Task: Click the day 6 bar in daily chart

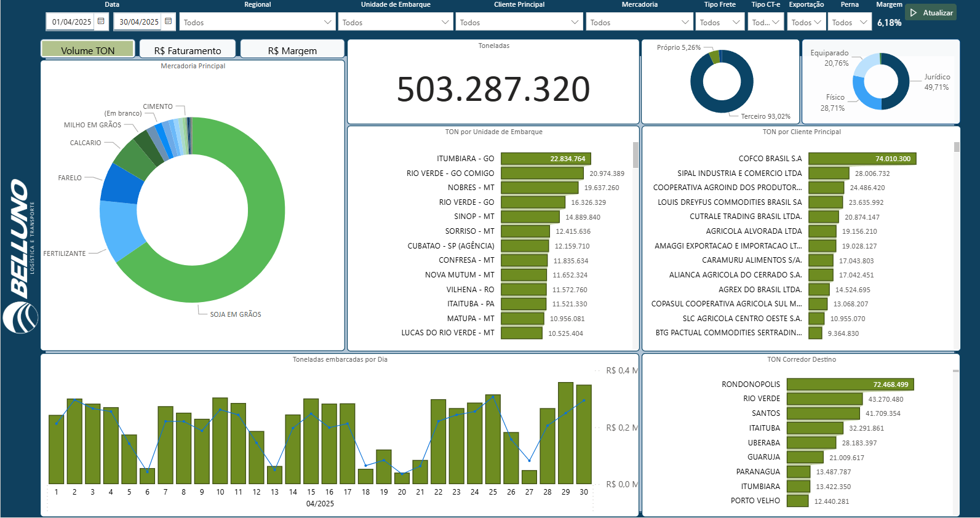Action: (147, 476)
